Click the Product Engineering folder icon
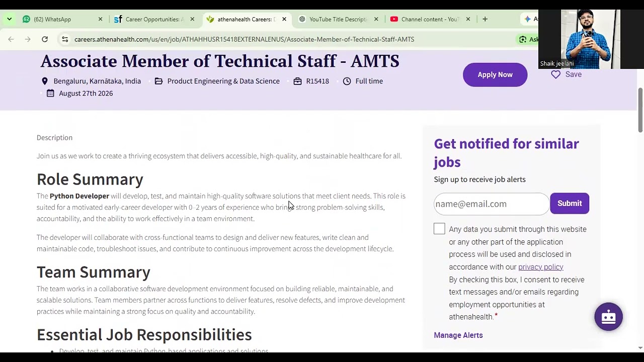This screenshot has width=644, height=362. coord(158,81)
